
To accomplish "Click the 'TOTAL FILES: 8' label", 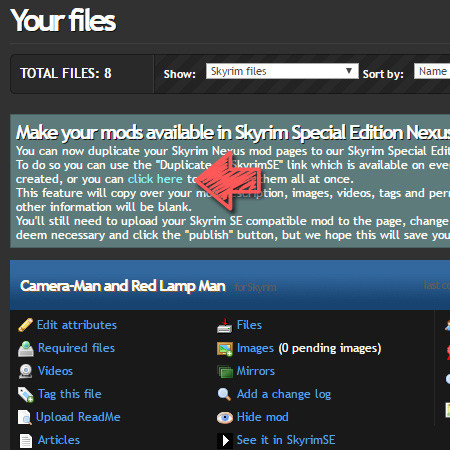I will [66, 73].
